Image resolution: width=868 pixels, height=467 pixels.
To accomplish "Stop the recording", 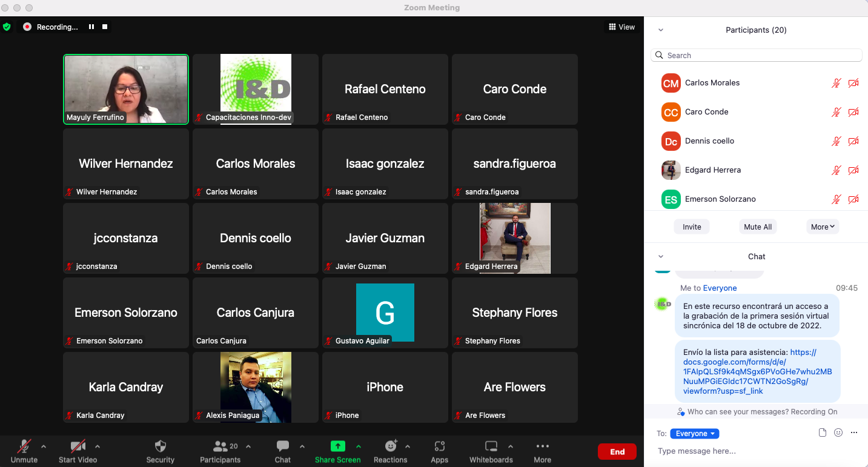I will tap(105, 27).
